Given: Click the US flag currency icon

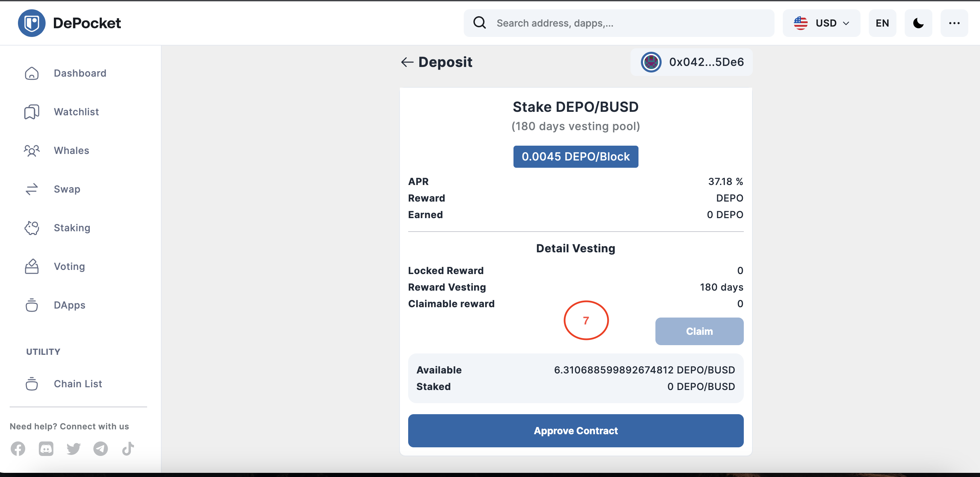Looking at the screenshot, I should [800, 23].
